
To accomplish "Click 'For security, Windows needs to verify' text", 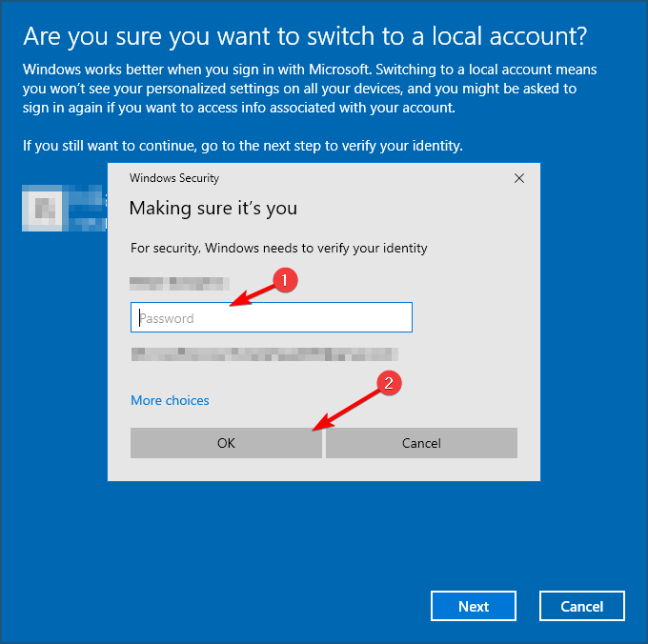I will pyautogui.click(x=279, y=249).
